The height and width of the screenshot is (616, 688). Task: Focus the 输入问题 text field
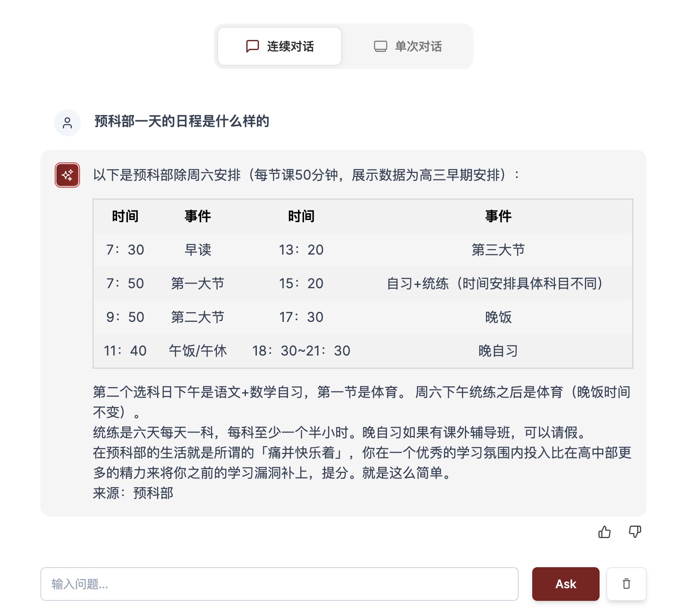(x=279, y=584)
